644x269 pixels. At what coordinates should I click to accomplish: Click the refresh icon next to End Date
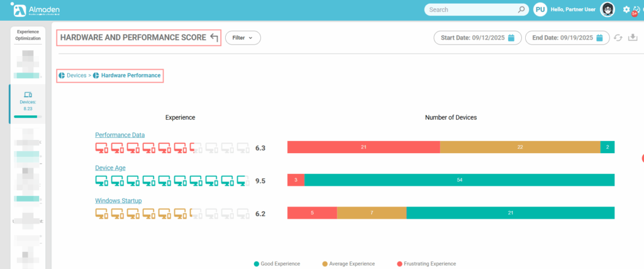pyautogui.click(x=618, y=38)
